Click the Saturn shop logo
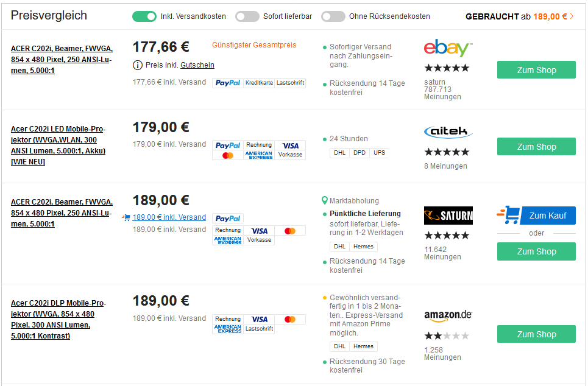This screenshot has height=386, width=588. click(x=448, y=216)
